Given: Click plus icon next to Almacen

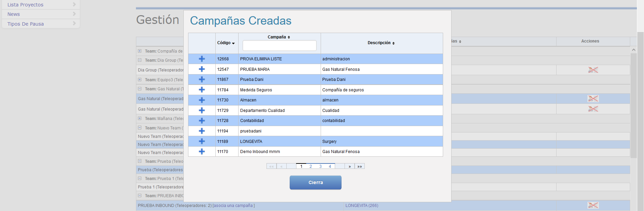Looking at the screenshot, I should [x=202, y=100].
